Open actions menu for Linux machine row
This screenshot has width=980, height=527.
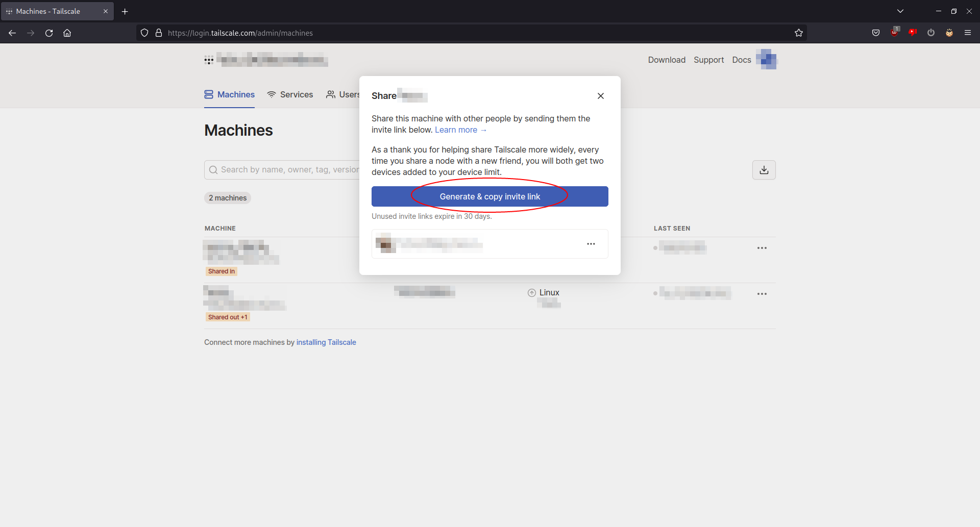pyautogui.click(x=762, y=294)
